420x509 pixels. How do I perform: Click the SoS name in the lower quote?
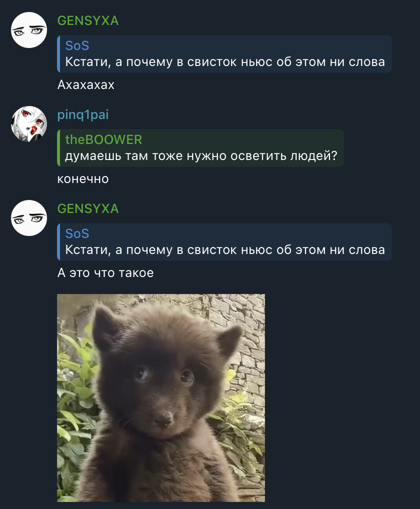coord(77,233)
